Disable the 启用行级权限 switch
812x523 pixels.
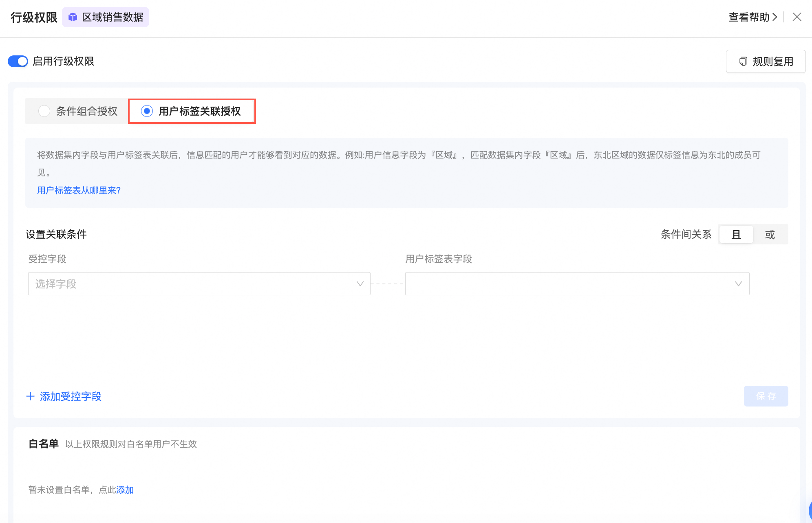[18, 62]
